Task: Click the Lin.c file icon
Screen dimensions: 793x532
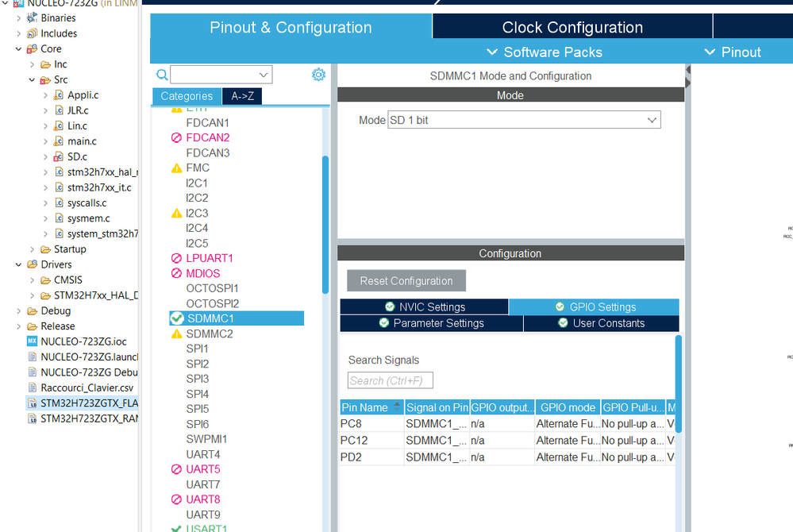Action: click(x=59, y=126)
